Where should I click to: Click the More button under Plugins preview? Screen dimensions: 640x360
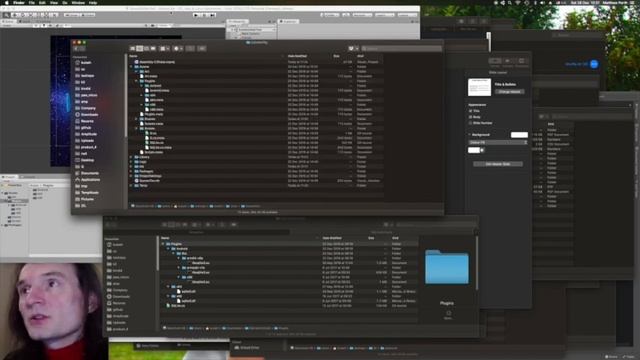[448, 314]
